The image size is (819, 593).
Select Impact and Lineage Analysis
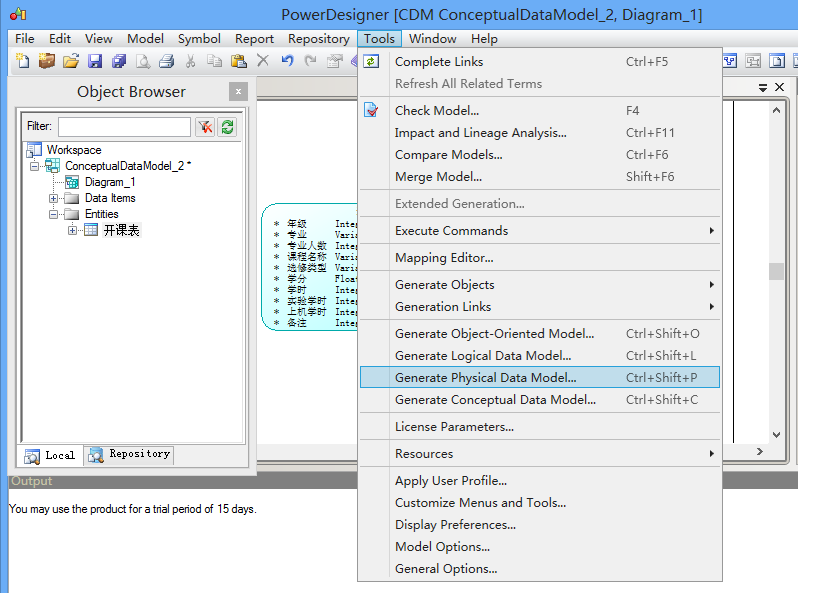point(540,132)
